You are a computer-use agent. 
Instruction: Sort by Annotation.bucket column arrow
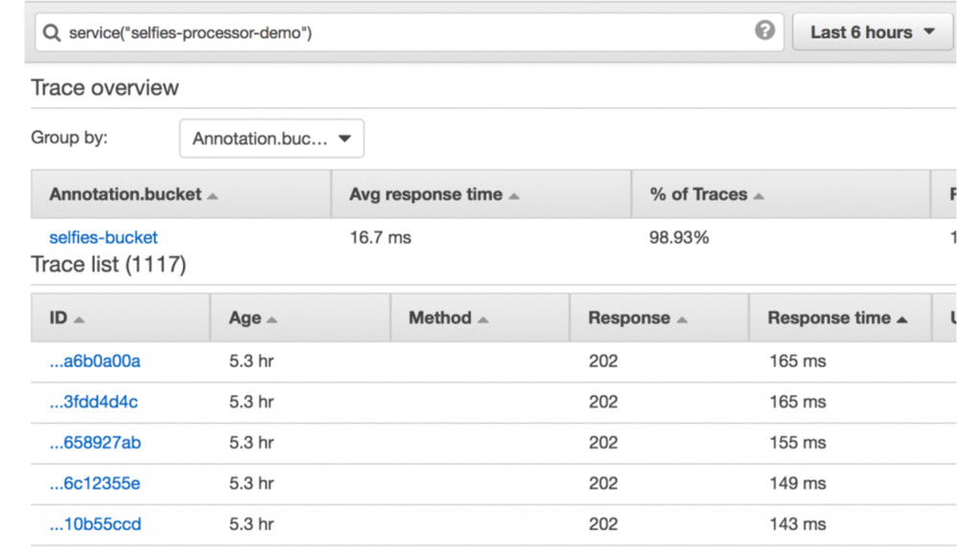point(212,195)
